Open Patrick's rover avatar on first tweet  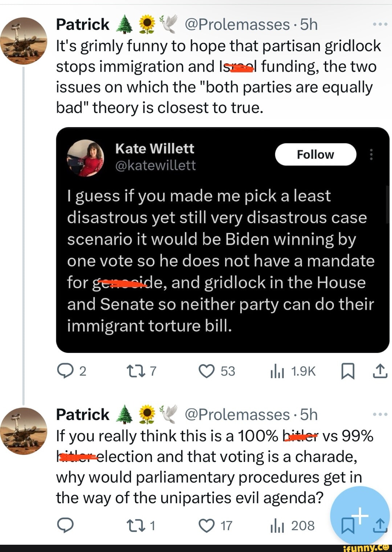pyautogui.click(x=24, y=41)
